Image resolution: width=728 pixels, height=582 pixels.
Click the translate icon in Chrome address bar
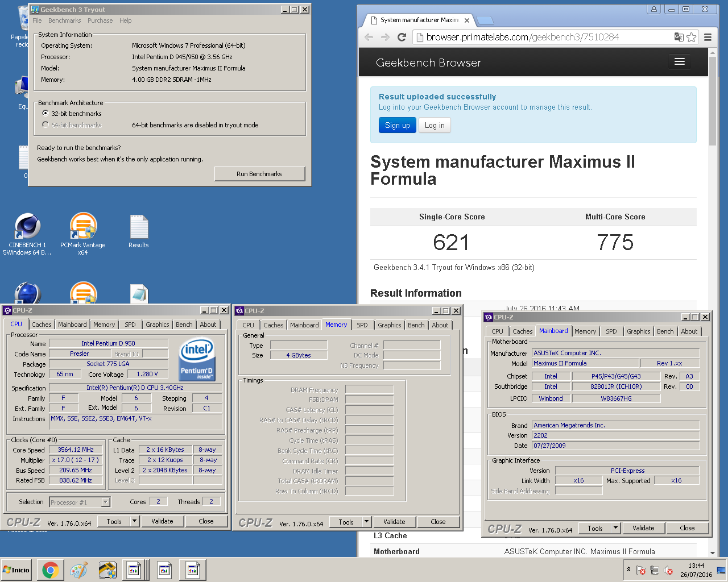point(679,37)
